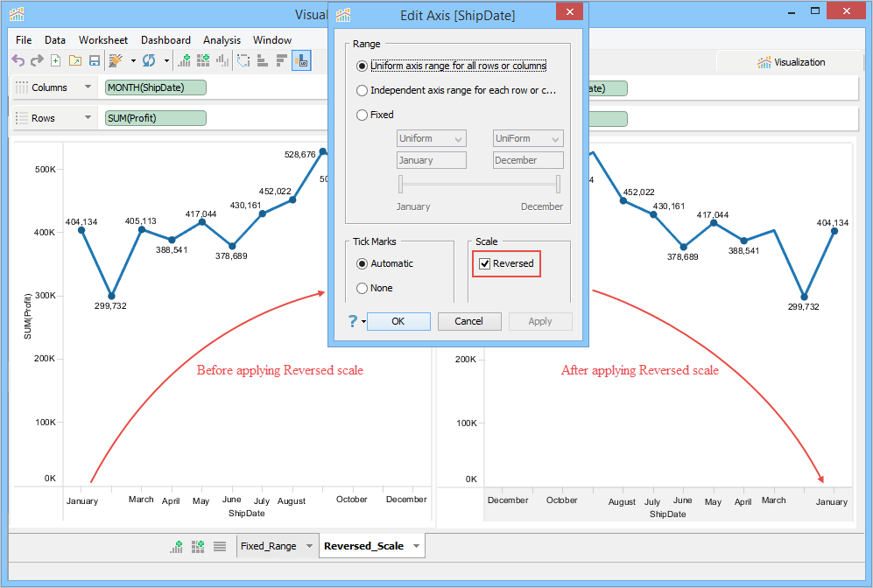Click the Save floppy disk icon
The width and height of the screenshot is (873, 588).
pos(95,60)
